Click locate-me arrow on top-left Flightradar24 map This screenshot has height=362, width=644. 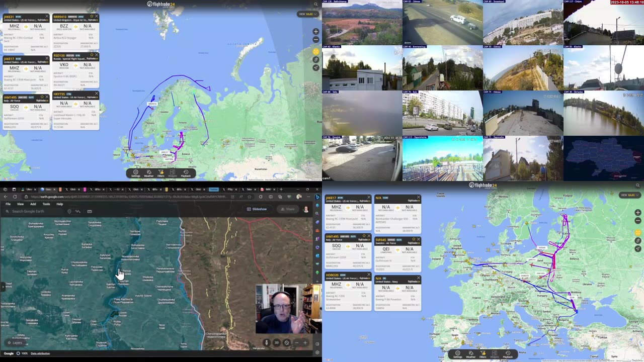(316, 67)
